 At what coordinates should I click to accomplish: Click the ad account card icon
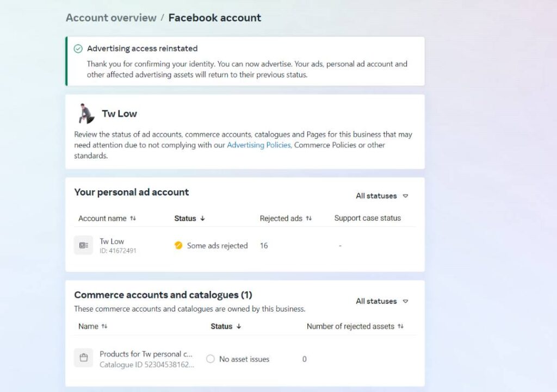(83, 245)
